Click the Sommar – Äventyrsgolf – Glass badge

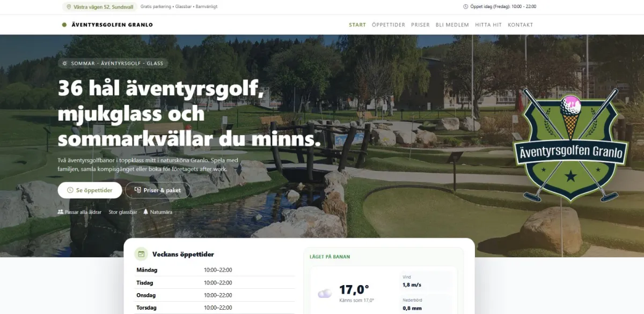[x=113, y=63]
